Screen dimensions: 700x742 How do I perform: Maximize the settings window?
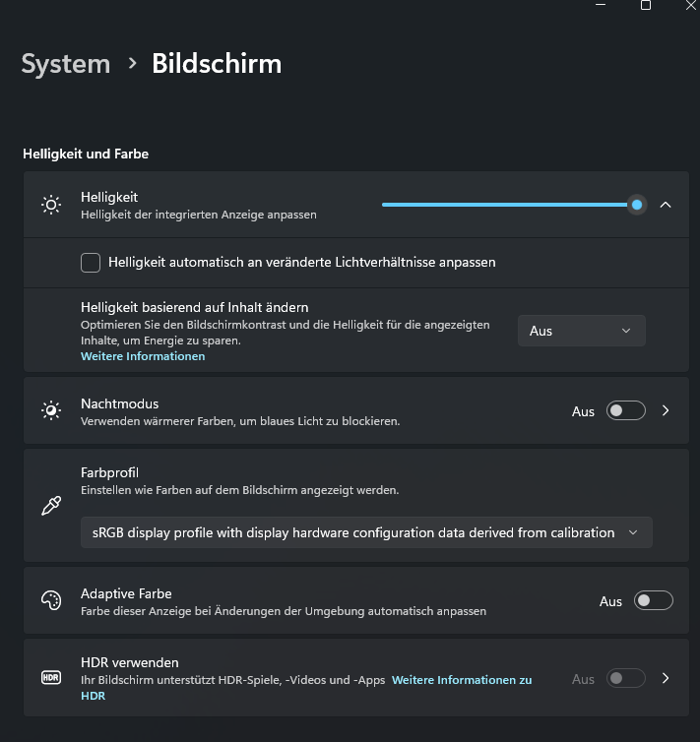click(646, 5)
